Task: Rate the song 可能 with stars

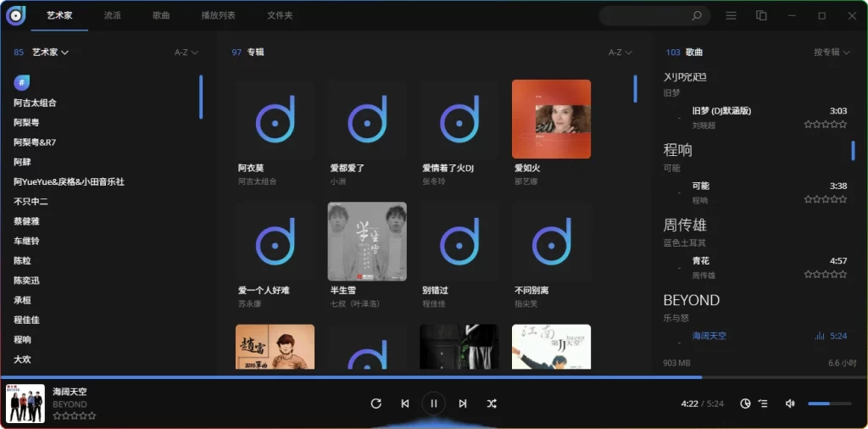Action: (x=826, y=199)
